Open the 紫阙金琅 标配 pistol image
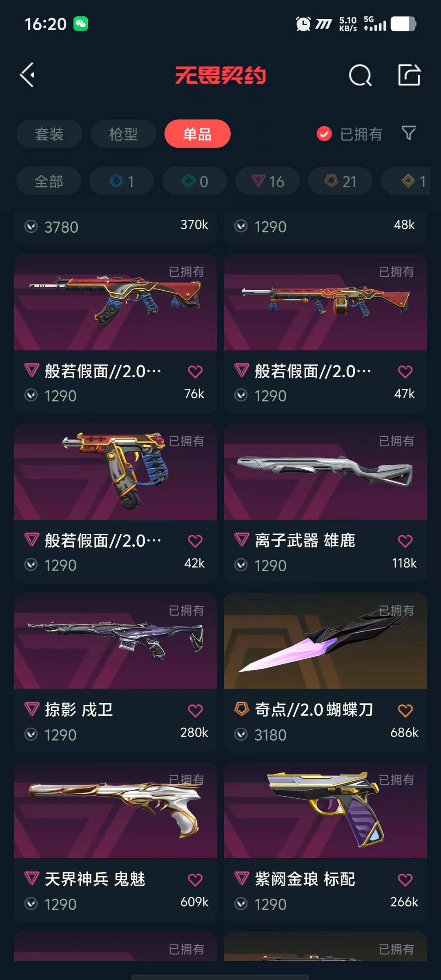Image resolution: width=441 pixels, height=980 pixels. pyautogui.click(x=325, y=810)
